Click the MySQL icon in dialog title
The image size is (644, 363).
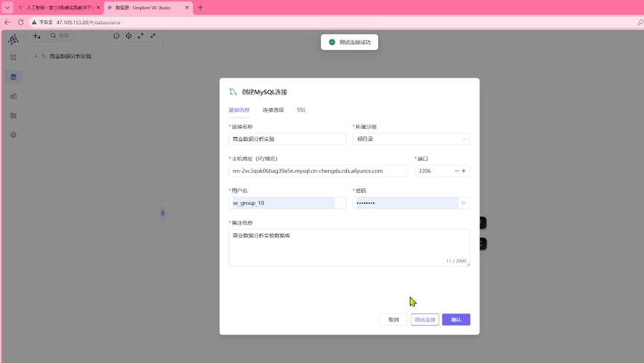click(233, 92)
